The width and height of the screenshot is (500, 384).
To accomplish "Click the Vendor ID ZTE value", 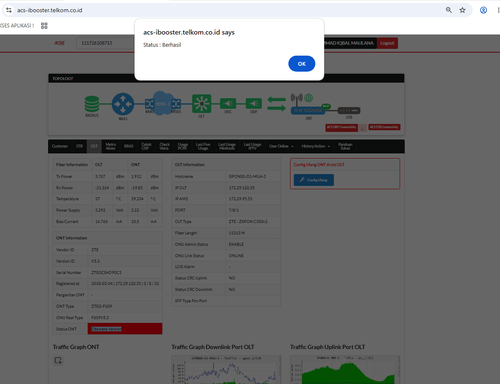I will pyautogui.click(x=95, y=250).
